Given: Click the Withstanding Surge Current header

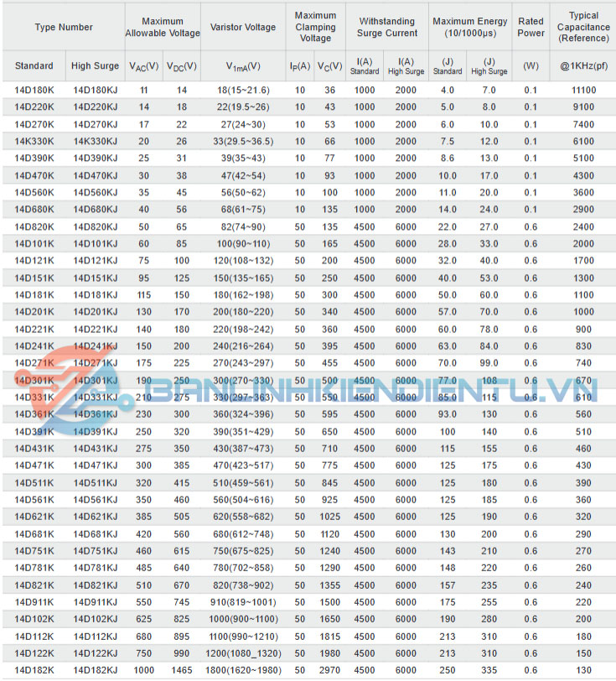Looking at the screenshot, I should (x=387, y=27).
